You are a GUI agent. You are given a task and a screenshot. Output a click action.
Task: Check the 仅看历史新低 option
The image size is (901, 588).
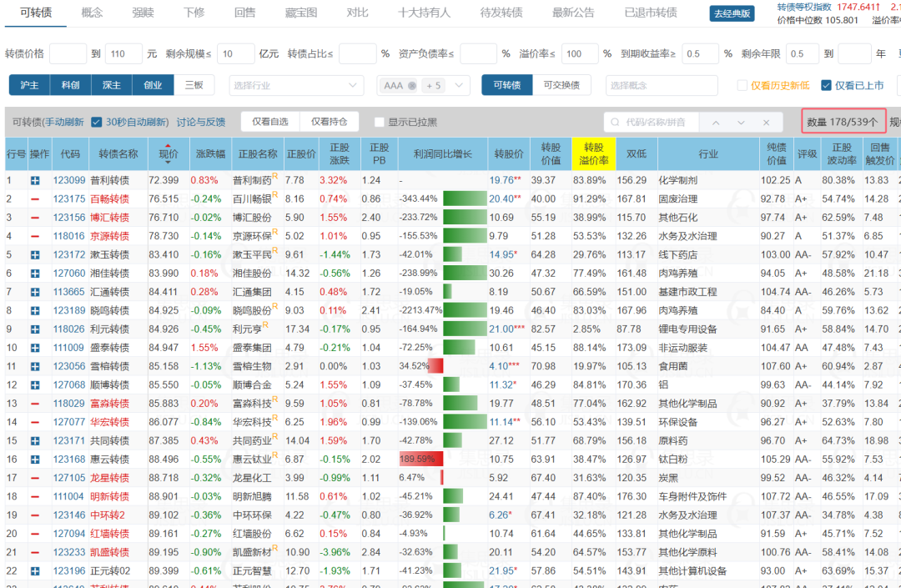point(742,86)
